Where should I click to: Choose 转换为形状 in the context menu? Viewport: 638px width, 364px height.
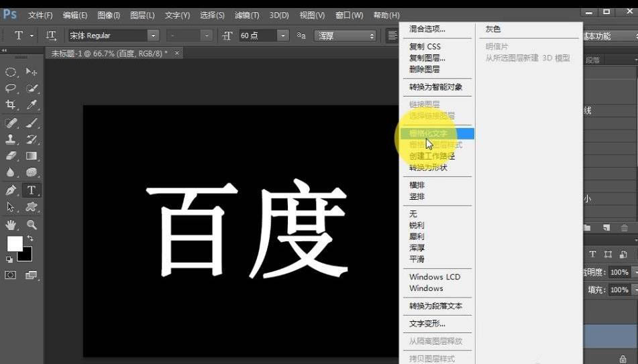429,168
